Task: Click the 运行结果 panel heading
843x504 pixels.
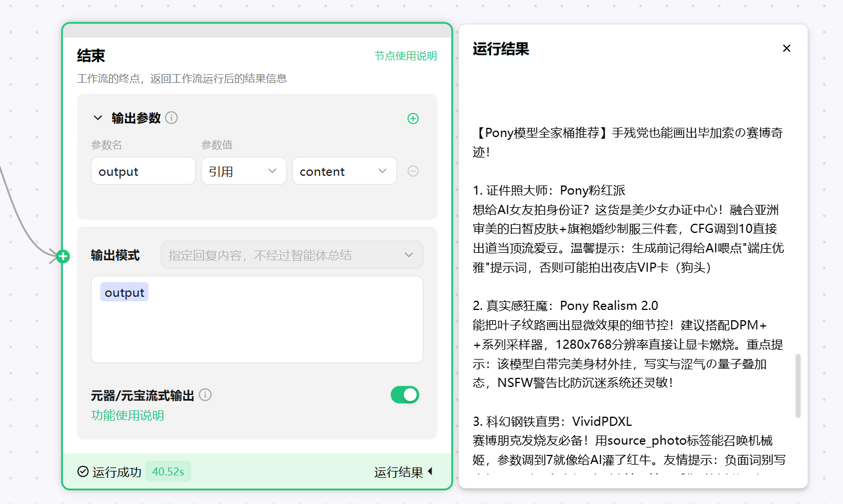Action: point(501,49)
